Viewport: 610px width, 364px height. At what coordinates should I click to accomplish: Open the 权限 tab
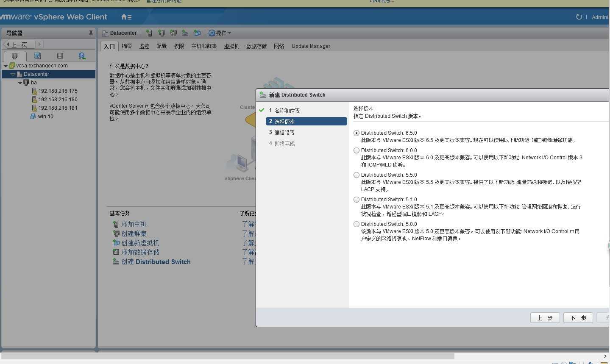[x=179, y=46]
